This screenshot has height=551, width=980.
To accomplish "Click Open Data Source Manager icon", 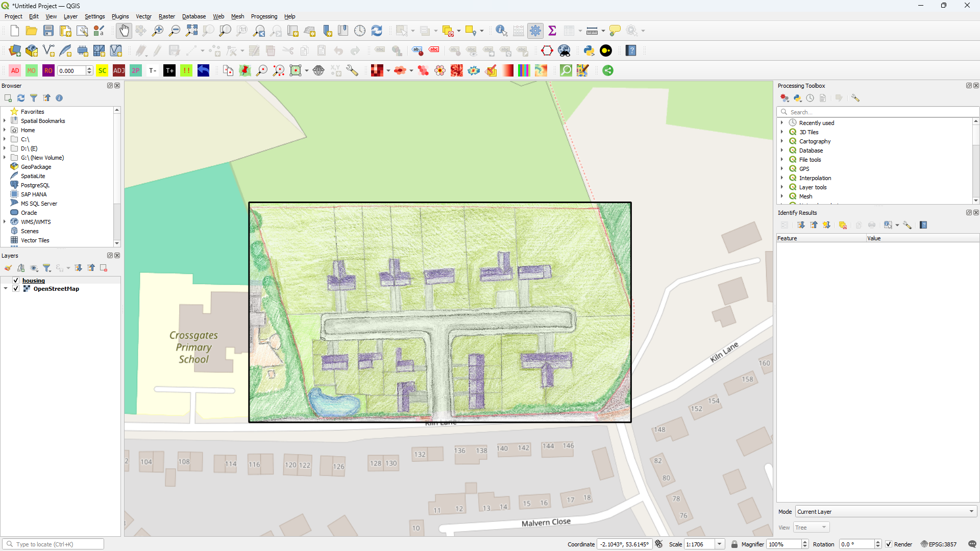I will coord(15,51).
